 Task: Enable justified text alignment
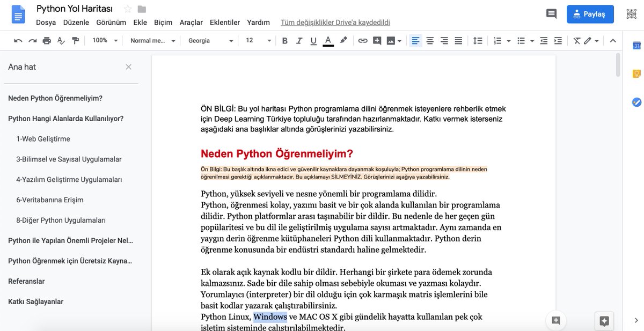point(458,40)
